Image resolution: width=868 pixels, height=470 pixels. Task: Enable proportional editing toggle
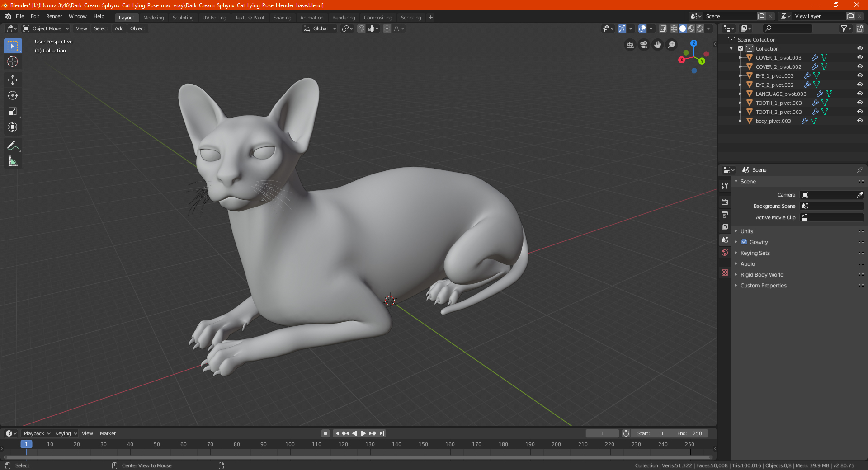click(387, 28)
